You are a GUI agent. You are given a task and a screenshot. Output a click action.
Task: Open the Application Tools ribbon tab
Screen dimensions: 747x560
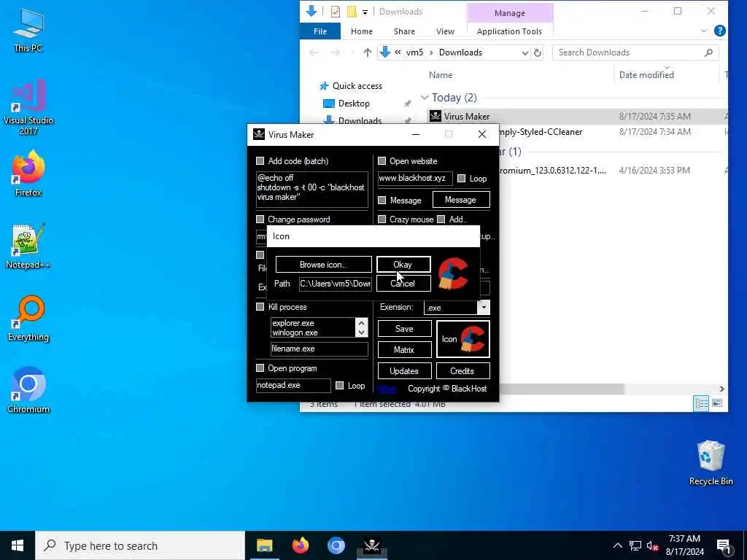[509, 31]
